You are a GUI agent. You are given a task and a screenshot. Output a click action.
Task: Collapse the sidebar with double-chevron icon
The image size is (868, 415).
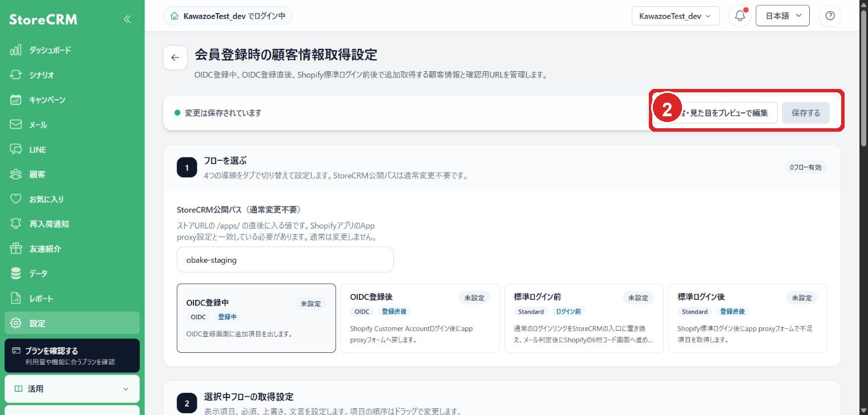coord(127,19)
